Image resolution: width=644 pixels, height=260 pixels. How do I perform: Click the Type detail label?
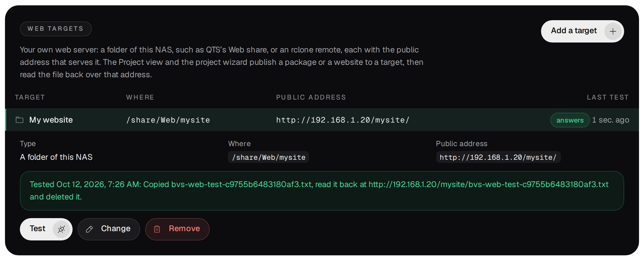coord(28,144)
